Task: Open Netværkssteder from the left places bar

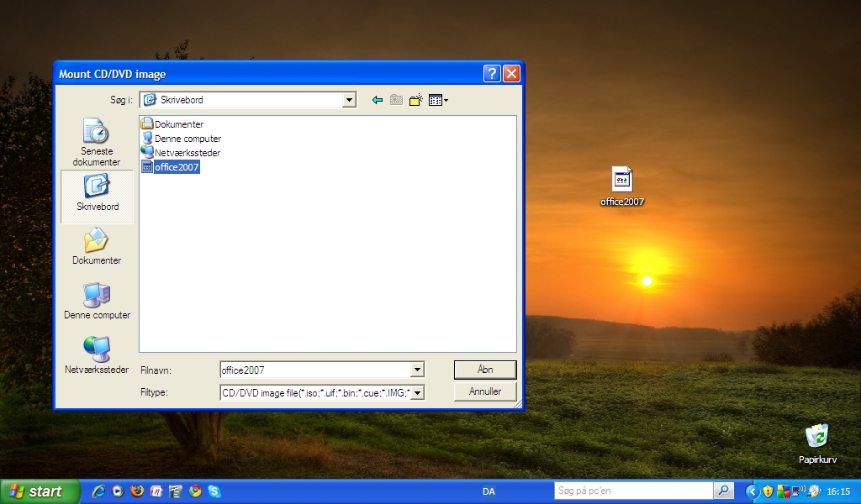Action: [97, 355]
